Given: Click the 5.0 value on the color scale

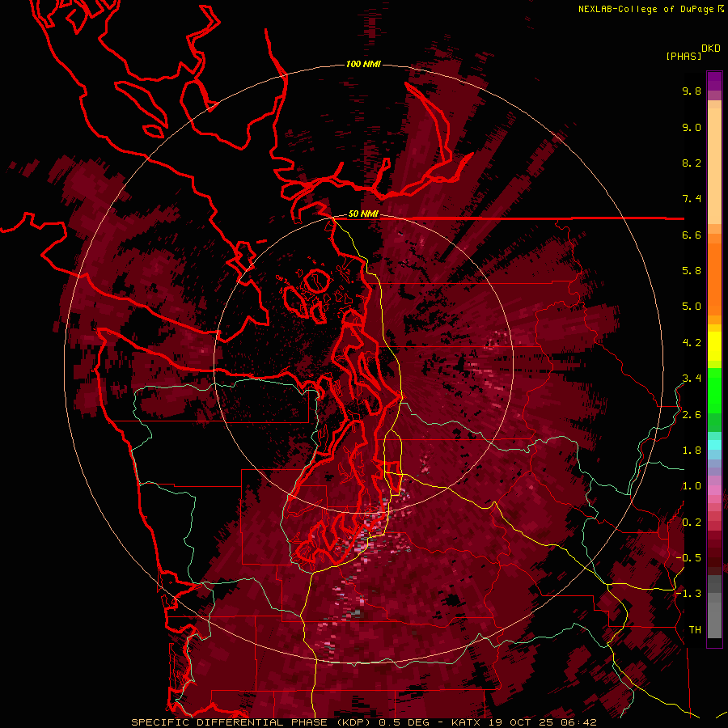Looking at the screenshot, I should coord(692,307).
